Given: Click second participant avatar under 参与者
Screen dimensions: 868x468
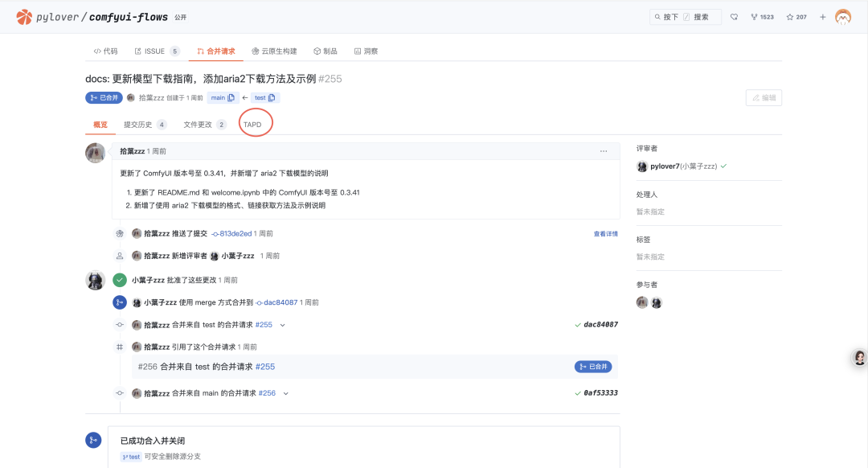Looking at the screenshot, I should click(x=657, y=302).
